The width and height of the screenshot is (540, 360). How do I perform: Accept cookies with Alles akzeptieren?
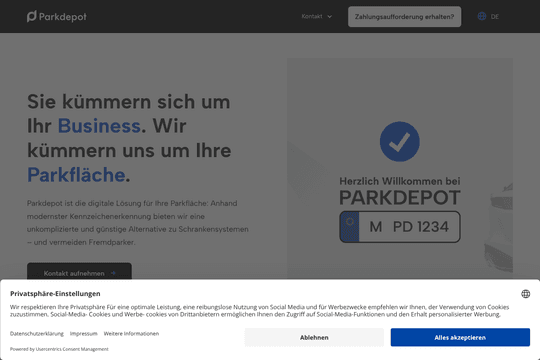[460, 337]
